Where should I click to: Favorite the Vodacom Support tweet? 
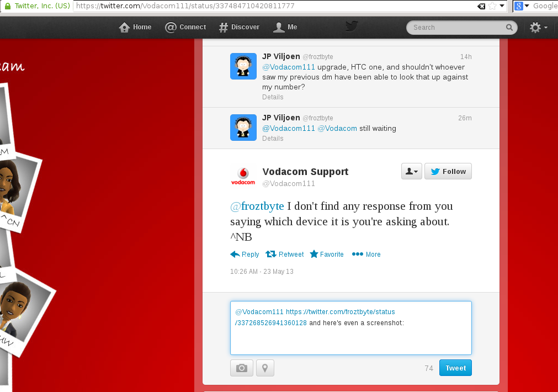pos(327,254)
